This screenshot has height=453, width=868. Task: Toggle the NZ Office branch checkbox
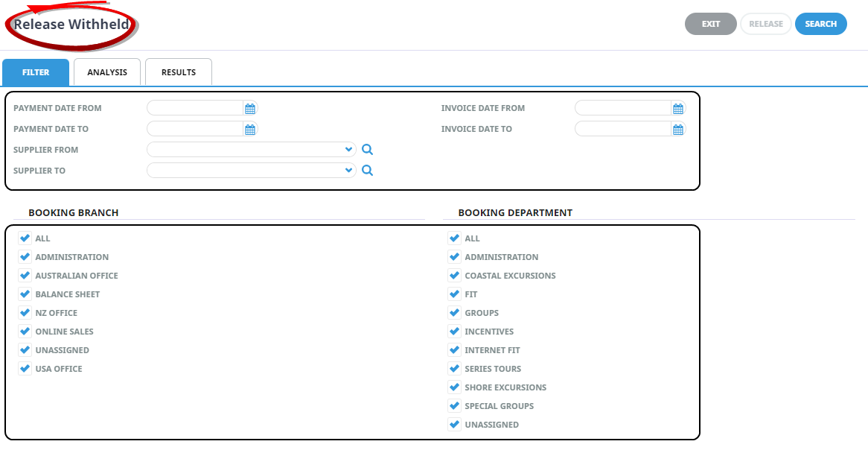tap(25, 313)
